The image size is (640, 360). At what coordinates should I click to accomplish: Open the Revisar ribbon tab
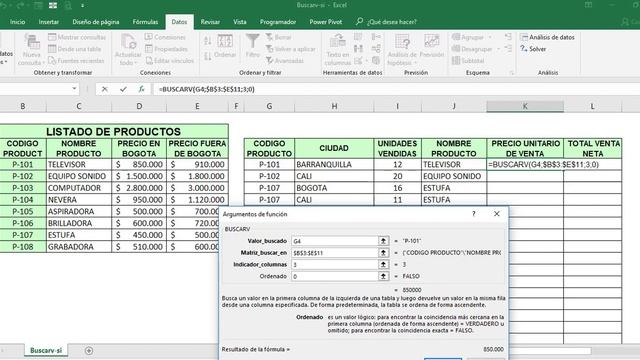[x=210, y=22]
